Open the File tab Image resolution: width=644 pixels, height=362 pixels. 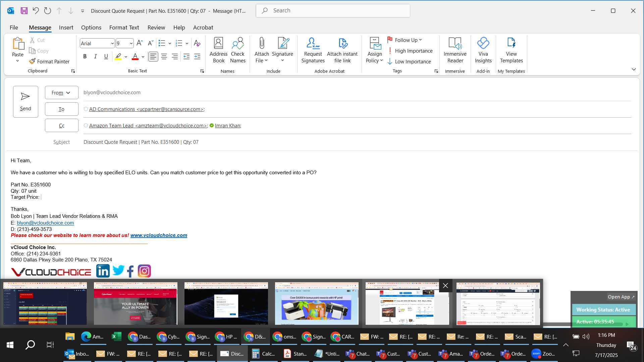pos(14,27)
